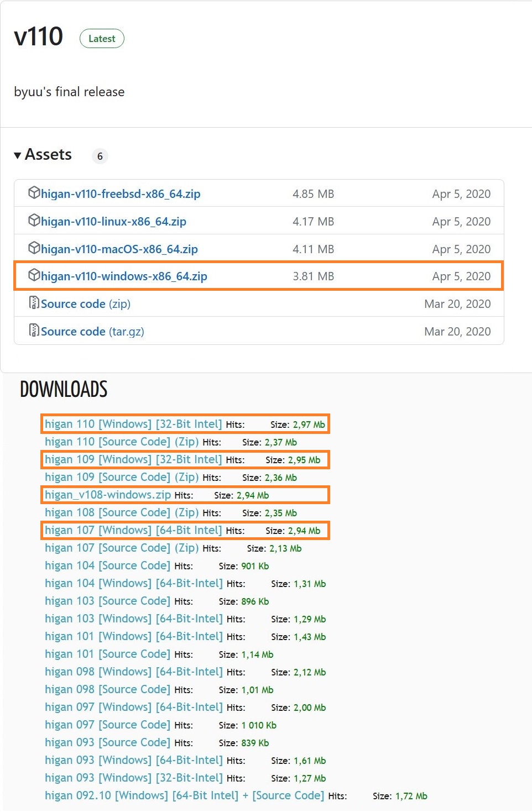
Task: Open higan 103 [Source Code] link
Action: pos(108,601)
